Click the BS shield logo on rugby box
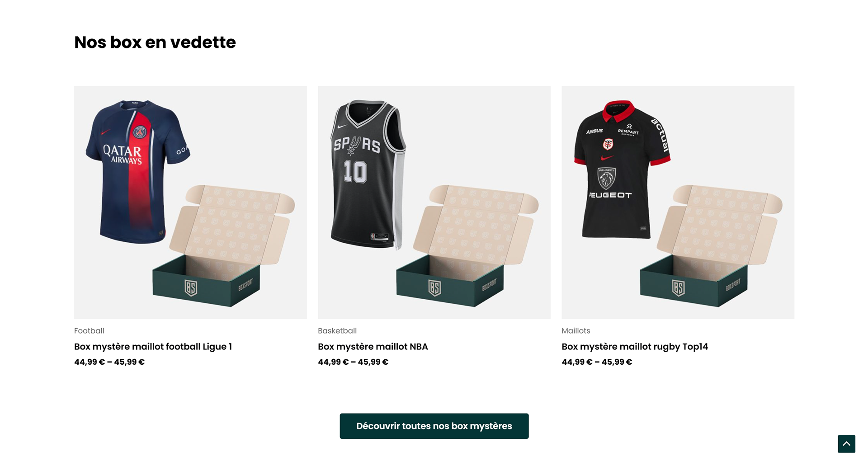 [678, 287]
